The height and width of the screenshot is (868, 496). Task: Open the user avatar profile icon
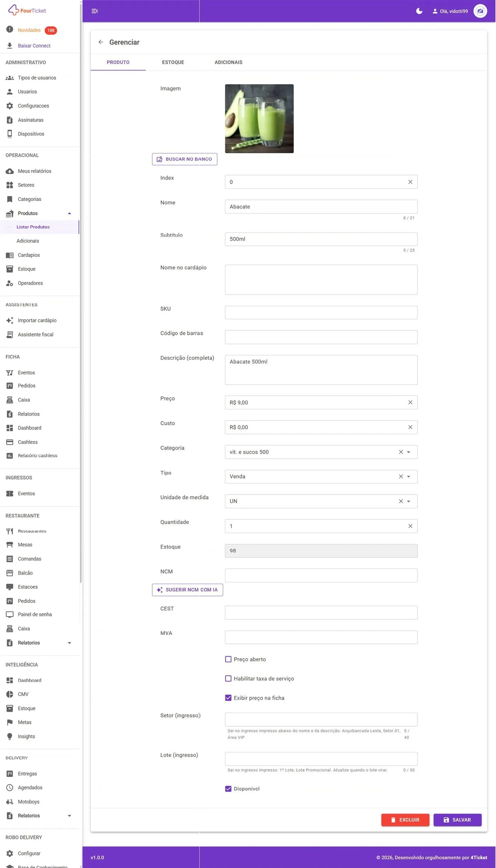tap(480, 11)
